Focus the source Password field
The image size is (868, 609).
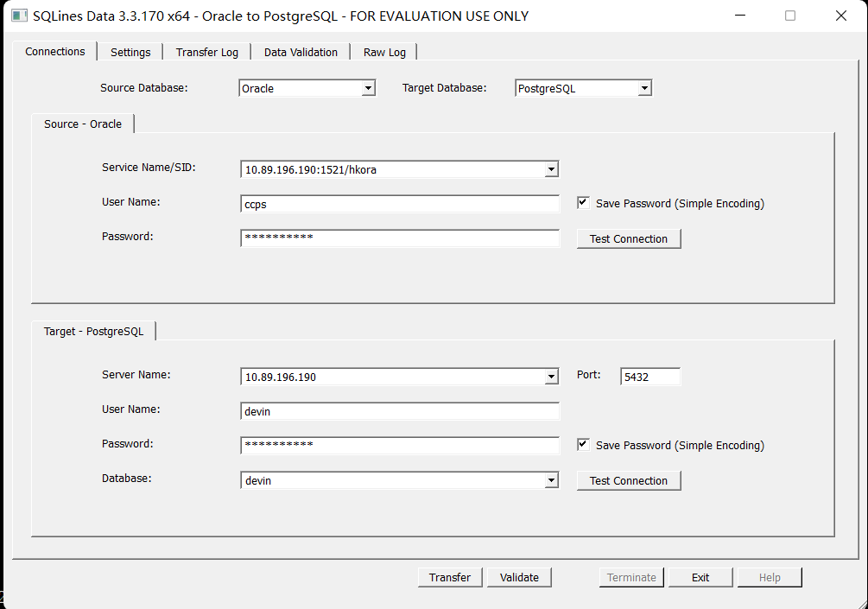[x=400, y=238]
